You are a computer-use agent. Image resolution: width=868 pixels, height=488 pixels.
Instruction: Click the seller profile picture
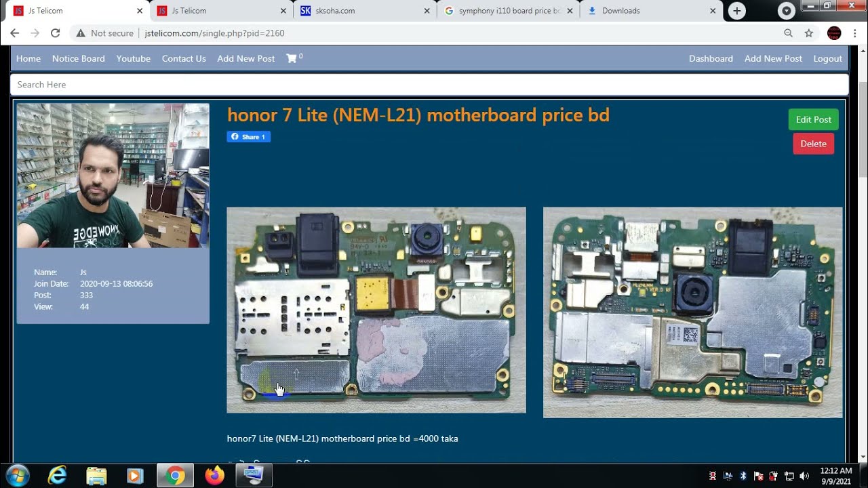tap(113, 176)
